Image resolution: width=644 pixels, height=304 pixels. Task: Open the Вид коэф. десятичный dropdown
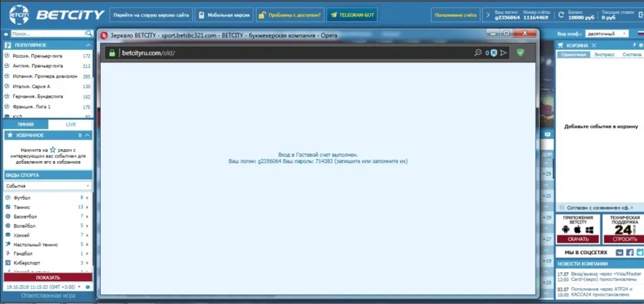607,34
